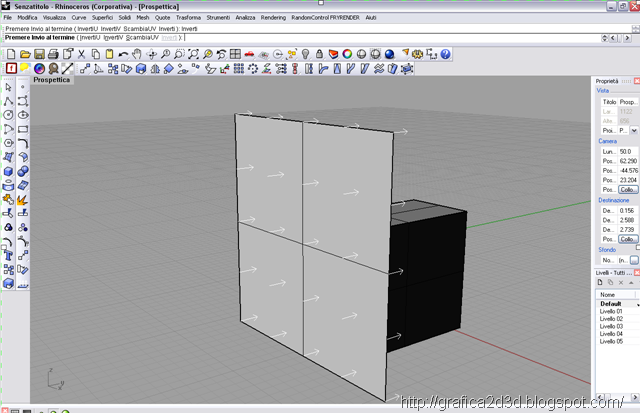This screenshot has width=640, height=413.
Task: Select Livello 03 in layers list
Action: tap(611, 326)
